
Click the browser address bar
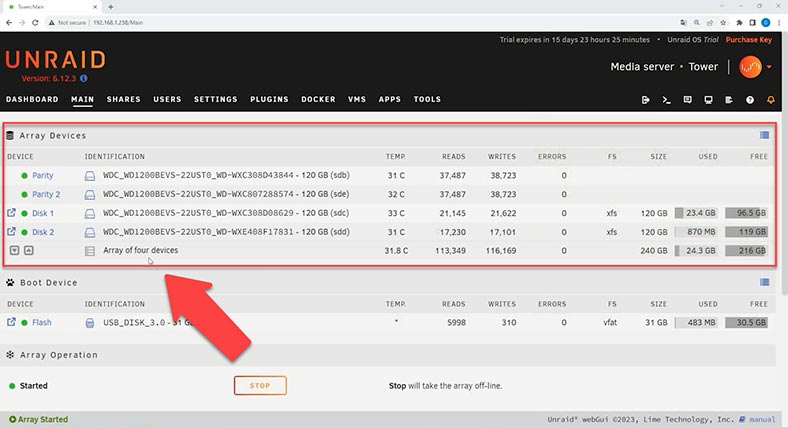pos(362,23)
